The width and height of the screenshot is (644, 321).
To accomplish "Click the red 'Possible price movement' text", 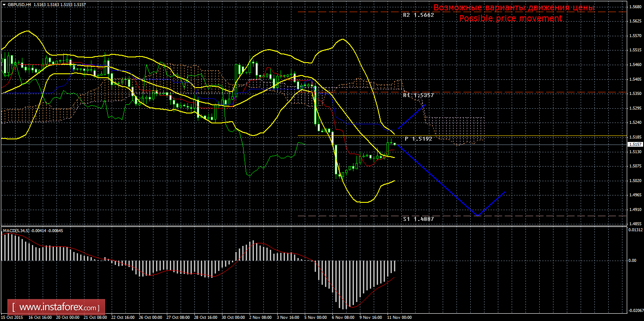I will (510, 18).
